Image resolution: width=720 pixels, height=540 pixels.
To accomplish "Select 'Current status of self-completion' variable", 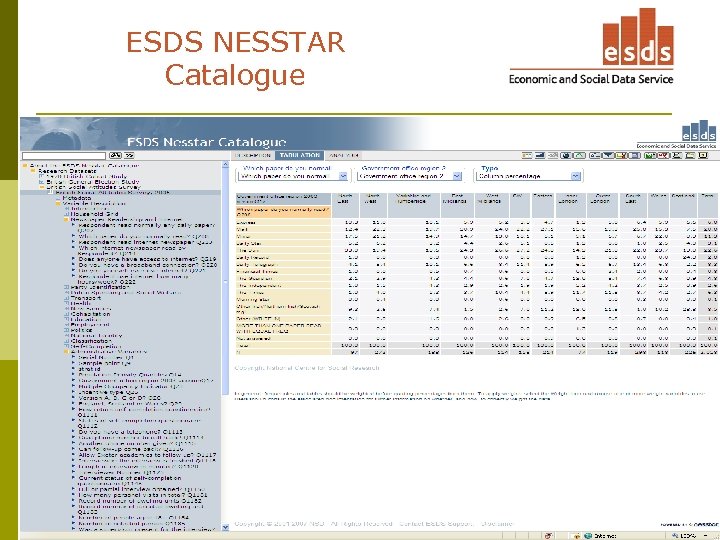I will pyautogui.click(x=129, y=480).
